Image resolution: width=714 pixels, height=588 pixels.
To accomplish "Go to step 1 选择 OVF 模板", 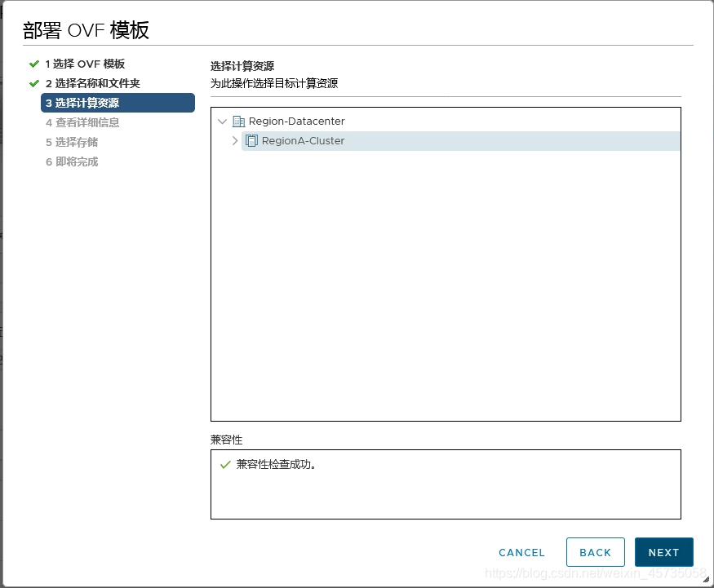I will (x=85, y=64).
